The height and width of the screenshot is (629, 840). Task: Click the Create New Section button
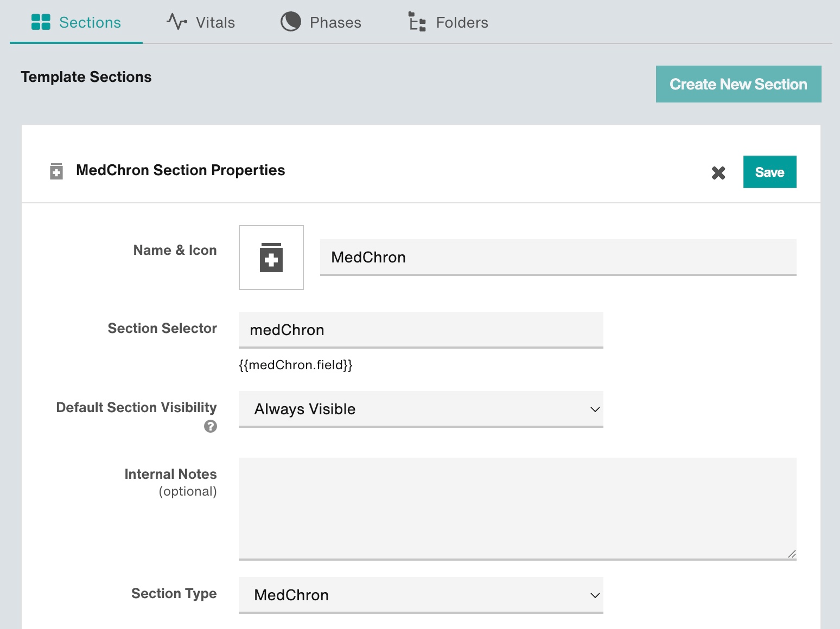738,84
